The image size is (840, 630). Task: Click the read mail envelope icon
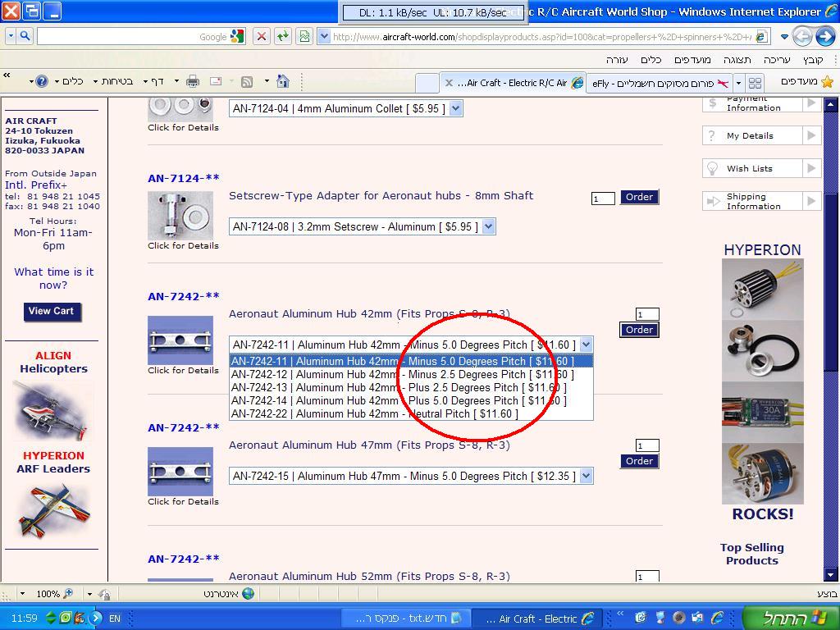(x=216, y=81)
